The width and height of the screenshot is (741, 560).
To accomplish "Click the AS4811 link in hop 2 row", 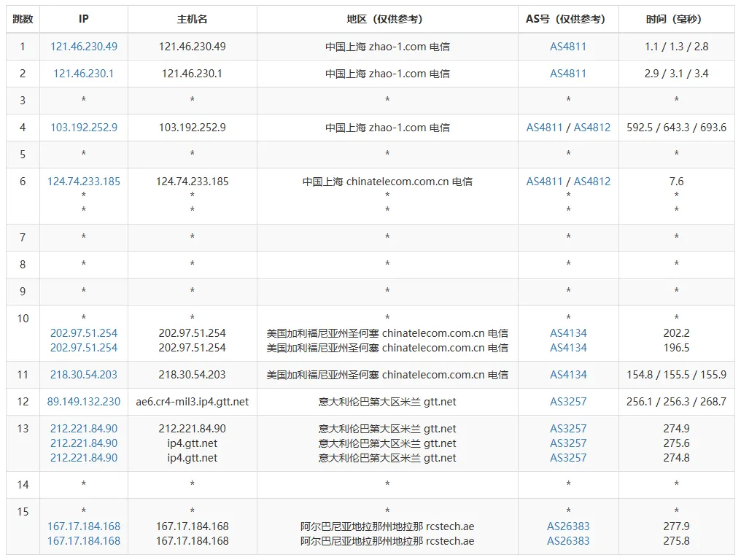I will 568,74.
